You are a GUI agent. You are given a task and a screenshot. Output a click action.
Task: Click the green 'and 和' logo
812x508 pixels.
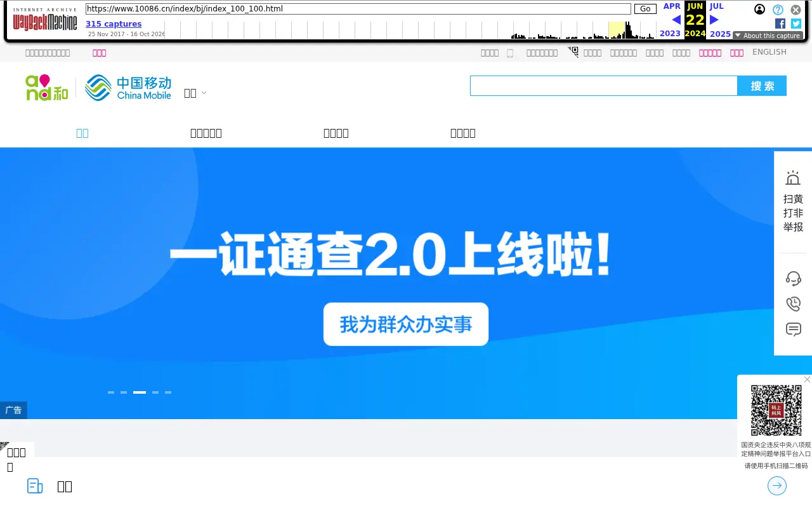(x=47, y=88)
